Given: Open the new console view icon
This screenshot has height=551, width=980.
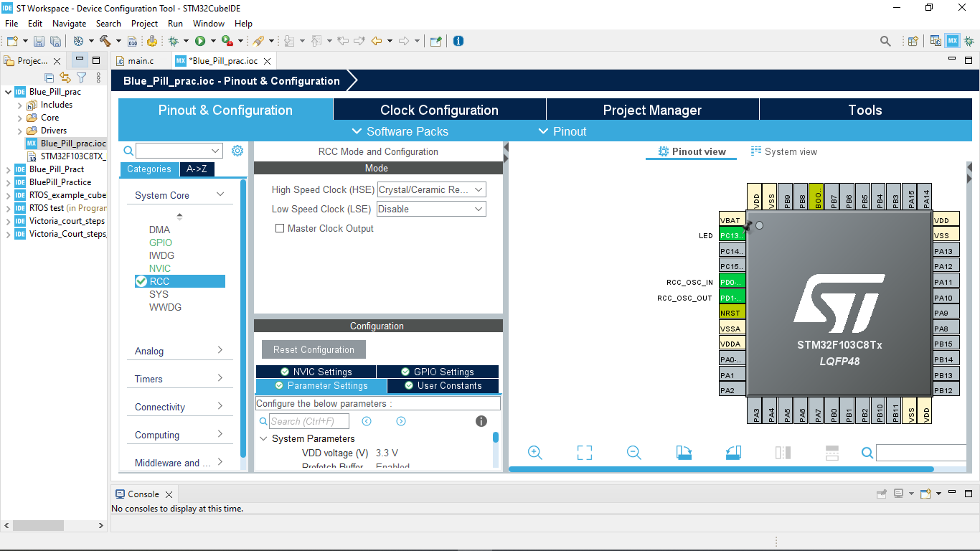Looking at the screenshot, I should [x=925, y=494].
